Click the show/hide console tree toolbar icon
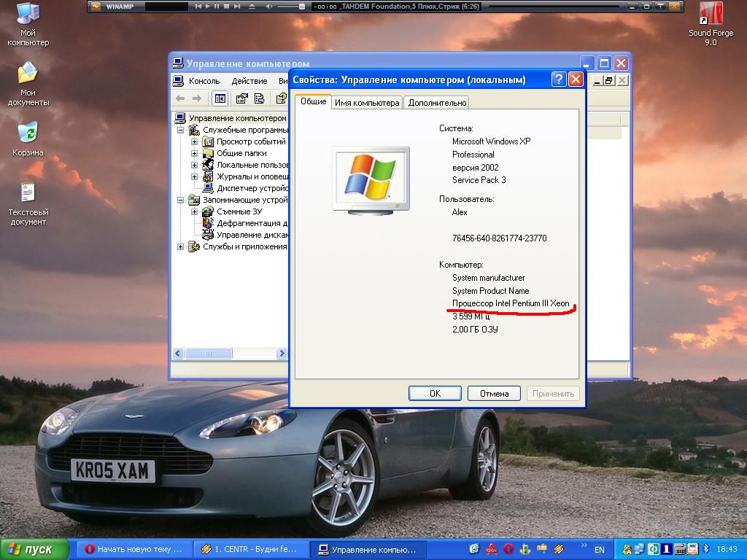Image resolution: width=747 pixels, height=560 pixels. click(x=220, y=98)
